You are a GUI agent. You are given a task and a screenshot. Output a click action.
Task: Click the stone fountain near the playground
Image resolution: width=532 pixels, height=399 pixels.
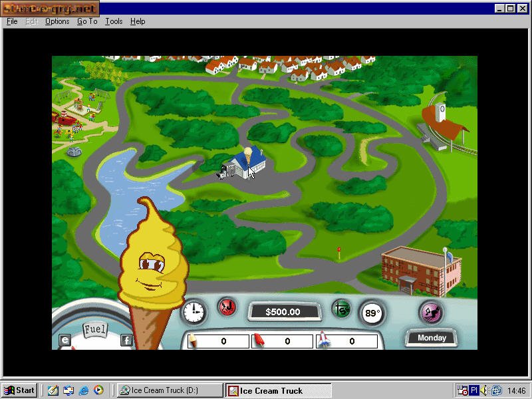(74, 152)
